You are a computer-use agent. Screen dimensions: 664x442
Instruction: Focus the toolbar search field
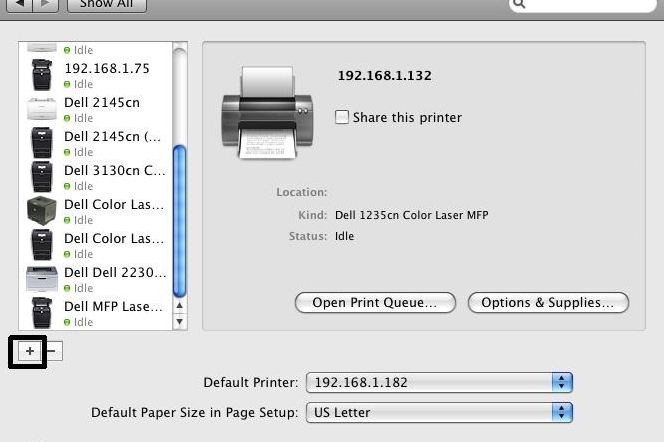click(x=583, y=5)
